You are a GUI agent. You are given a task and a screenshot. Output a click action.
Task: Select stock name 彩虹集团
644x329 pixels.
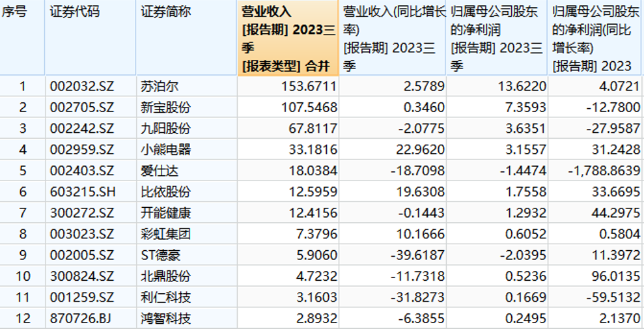166,234
